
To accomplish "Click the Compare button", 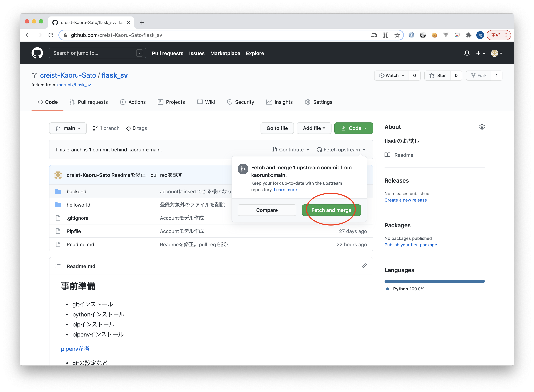I will pos(267,210).
